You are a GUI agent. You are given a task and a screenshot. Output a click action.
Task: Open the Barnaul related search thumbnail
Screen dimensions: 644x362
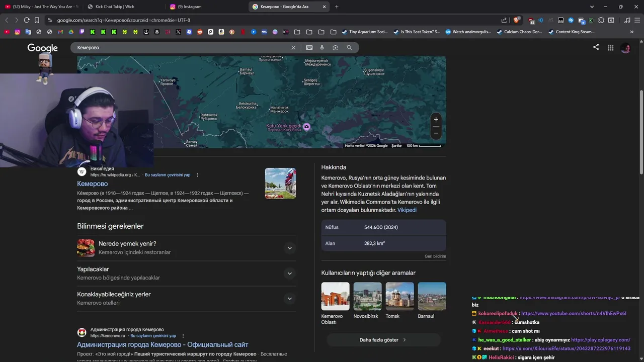432,296
